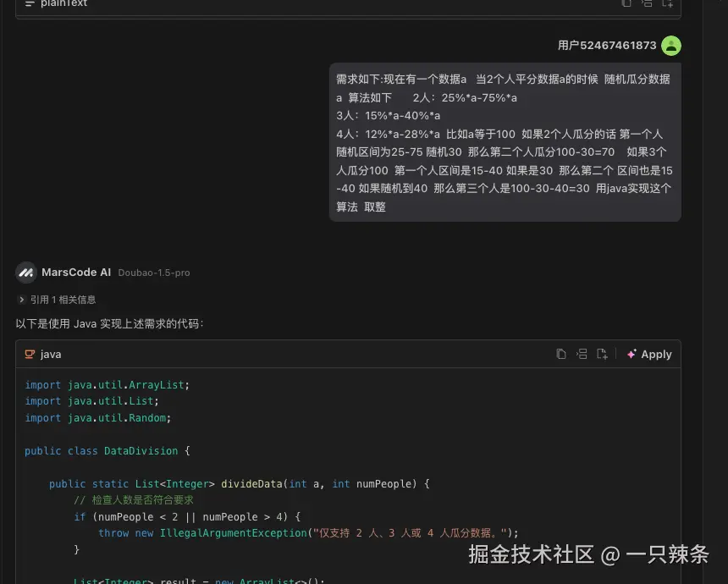This screenshot has height=584, width=728.
Task: Copy the Java code snippet
Action: (561, 354)
